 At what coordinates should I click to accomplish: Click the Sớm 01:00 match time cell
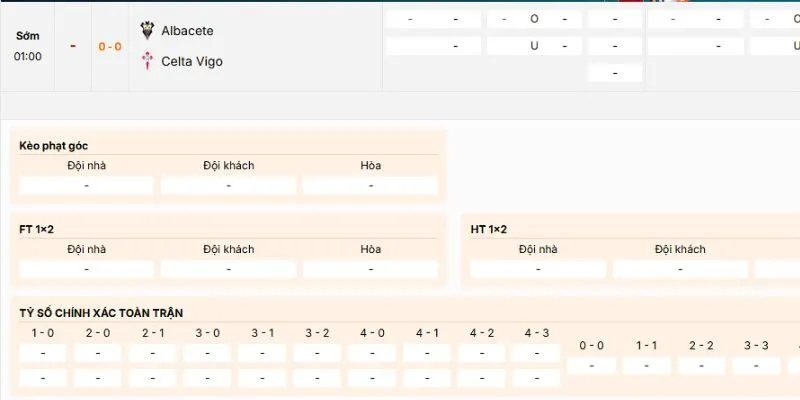tap(28, 46)
